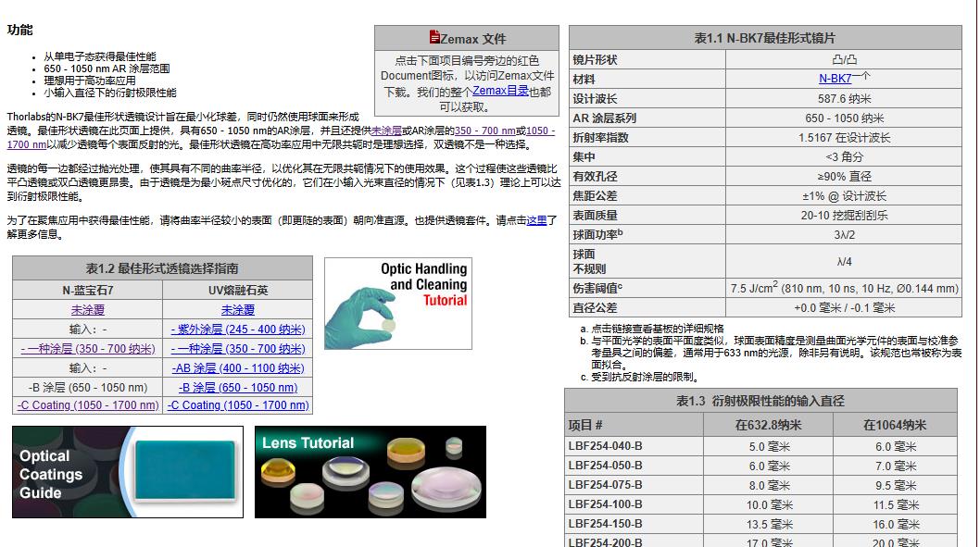Open the Lens Tutorial banner
This screenshot has height=547, width=980.
point(370,472)
